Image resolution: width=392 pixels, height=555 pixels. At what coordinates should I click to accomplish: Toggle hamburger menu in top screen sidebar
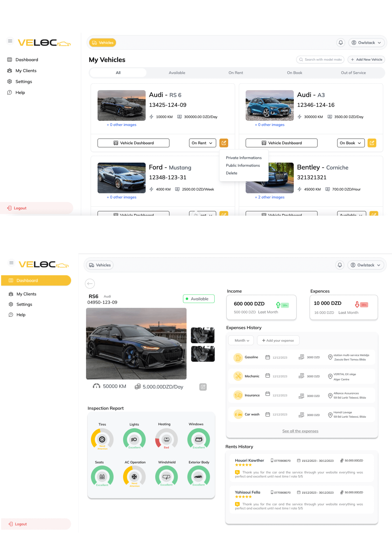pos(10,41)
